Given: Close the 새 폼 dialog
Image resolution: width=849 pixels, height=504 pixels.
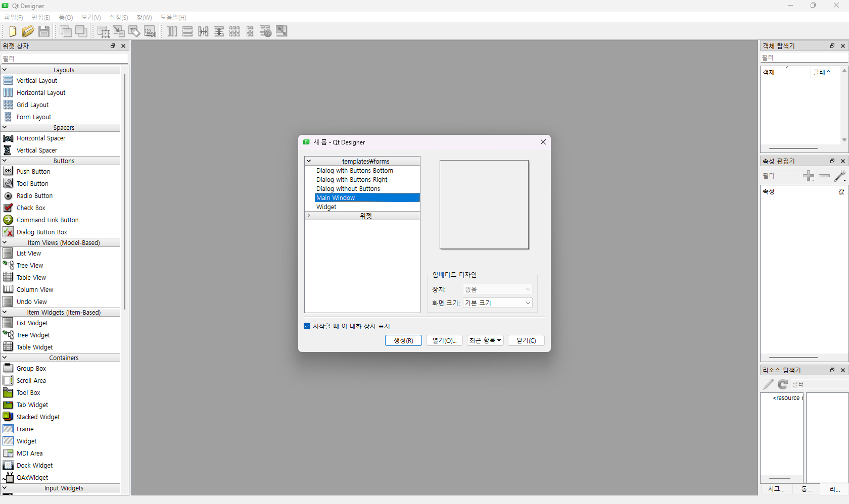Looking at the screenshot, I should (x=543, y=142).
